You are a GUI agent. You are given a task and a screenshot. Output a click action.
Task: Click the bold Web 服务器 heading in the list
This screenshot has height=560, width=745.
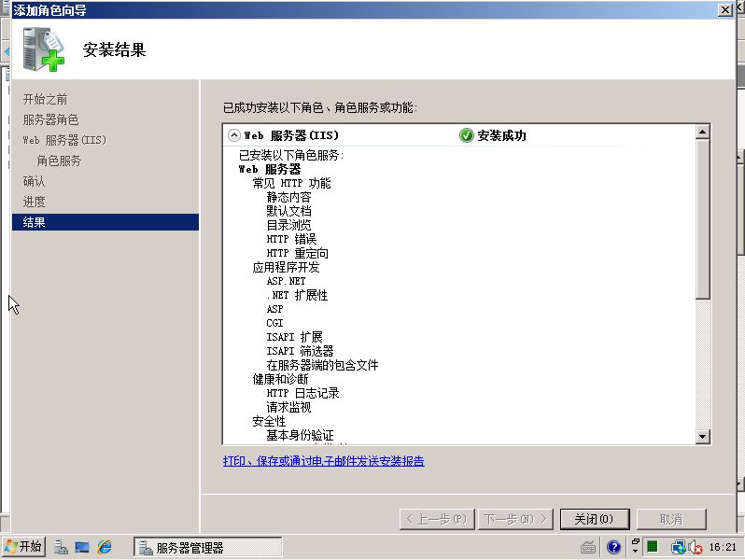270,169
